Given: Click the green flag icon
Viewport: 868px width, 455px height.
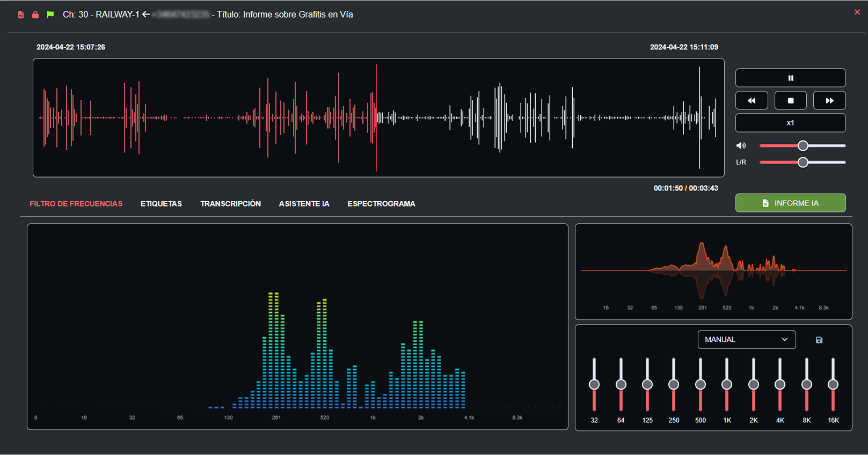Looking at the screenshot, I should coord(50,14).
